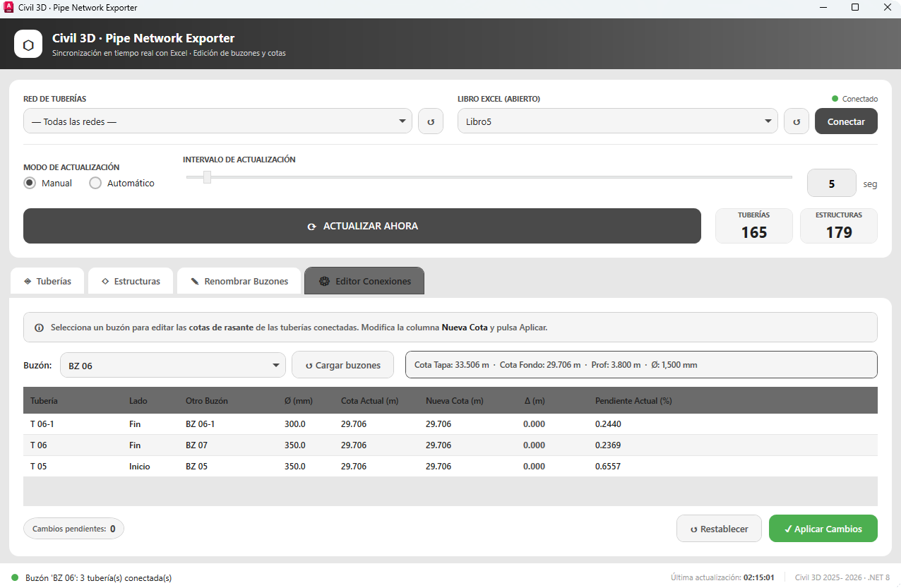Click the Última actualización timestamp
This screenshot has height=588, width=901.
[x=722, y=577]
